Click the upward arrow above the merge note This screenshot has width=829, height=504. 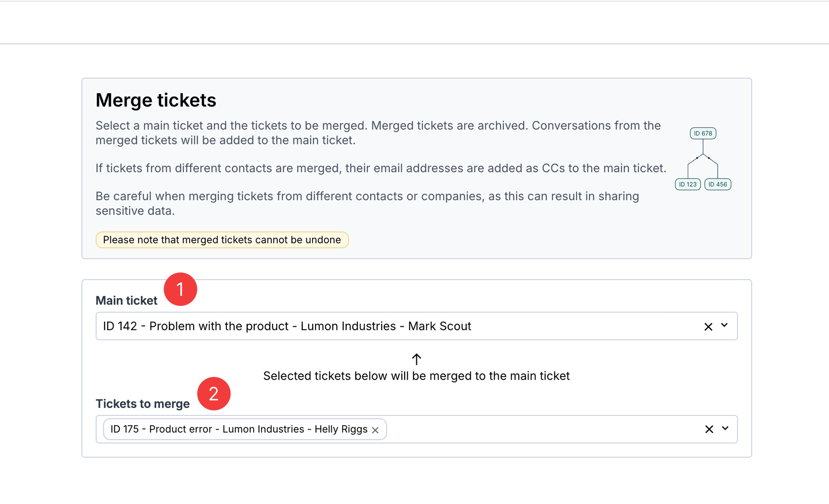[416, 359]
